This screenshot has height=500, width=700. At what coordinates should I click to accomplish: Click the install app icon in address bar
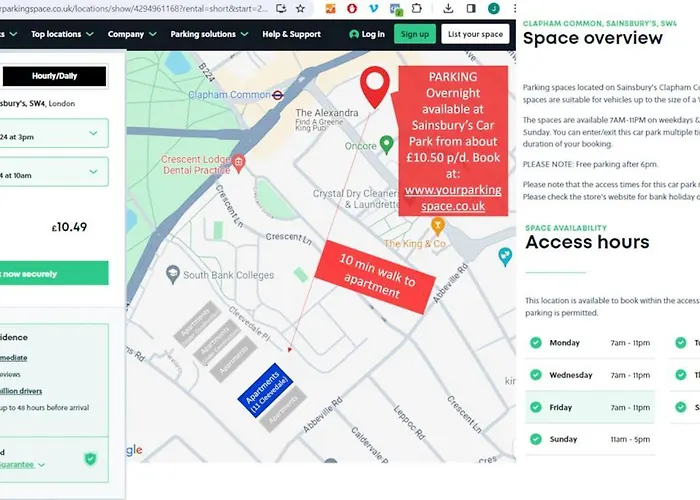point(281,8)
